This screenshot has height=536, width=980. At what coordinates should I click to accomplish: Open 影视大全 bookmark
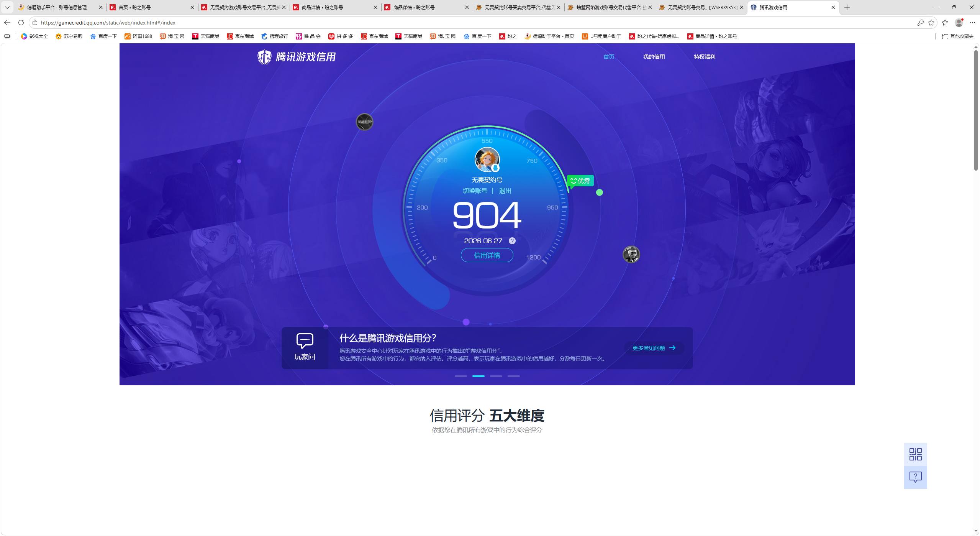pyautogui.click(x=34, y=36)
